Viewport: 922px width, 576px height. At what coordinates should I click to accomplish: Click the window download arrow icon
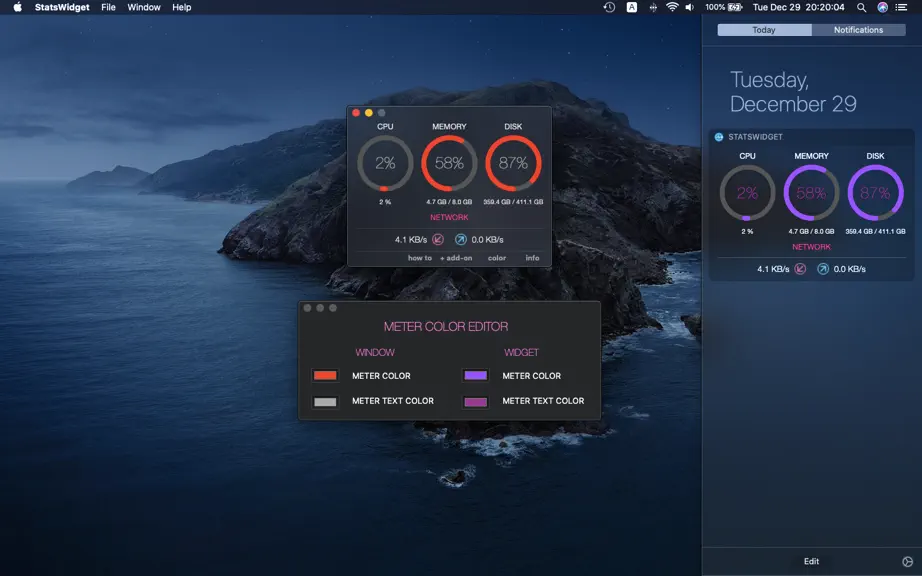click(438, 239)
